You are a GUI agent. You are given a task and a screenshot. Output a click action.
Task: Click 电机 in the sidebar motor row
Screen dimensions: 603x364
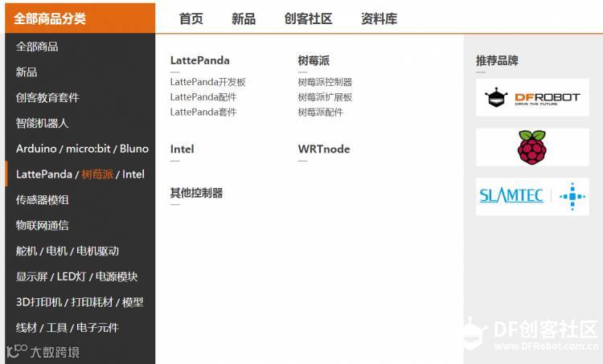click(x=56, y=251)
